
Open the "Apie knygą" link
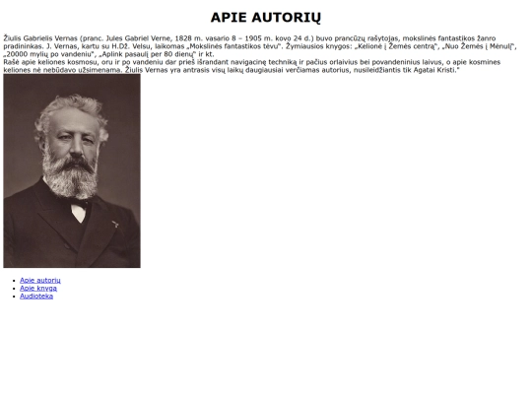pyautogui.click(x=38, y=288)
